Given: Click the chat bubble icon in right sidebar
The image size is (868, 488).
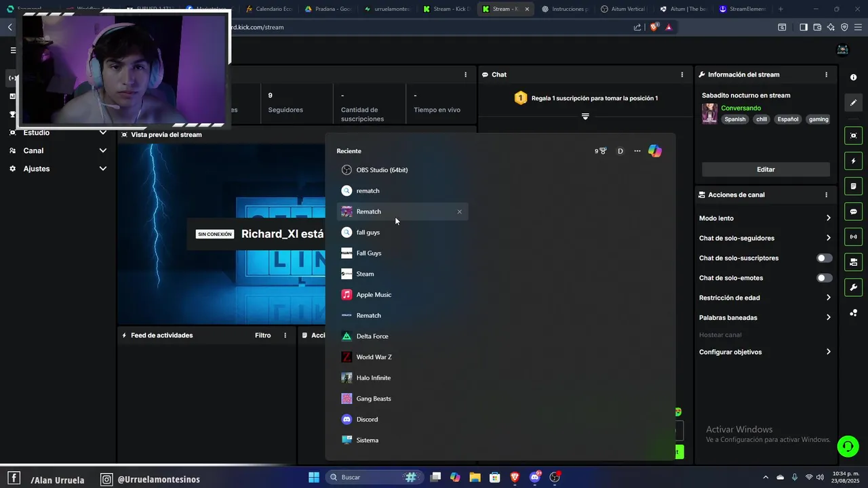Looking at the screenshot, I should click(853, 211).
